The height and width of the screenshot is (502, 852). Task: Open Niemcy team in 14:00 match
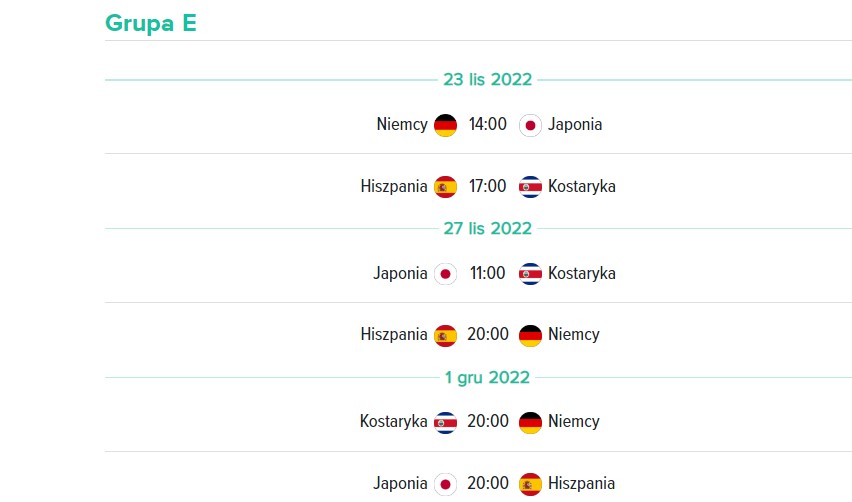click(x=402, y=124)
